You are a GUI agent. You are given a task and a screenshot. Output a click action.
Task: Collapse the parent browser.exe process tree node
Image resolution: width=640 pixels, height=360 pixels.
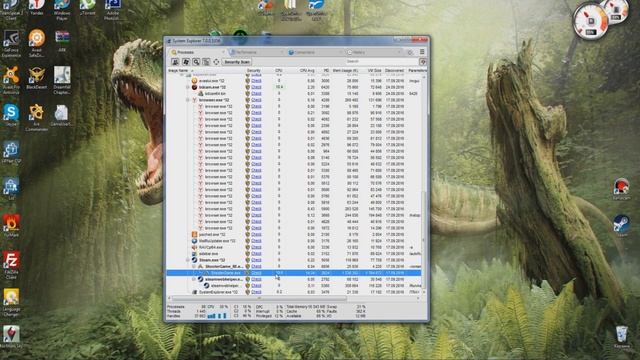[188, 100]
